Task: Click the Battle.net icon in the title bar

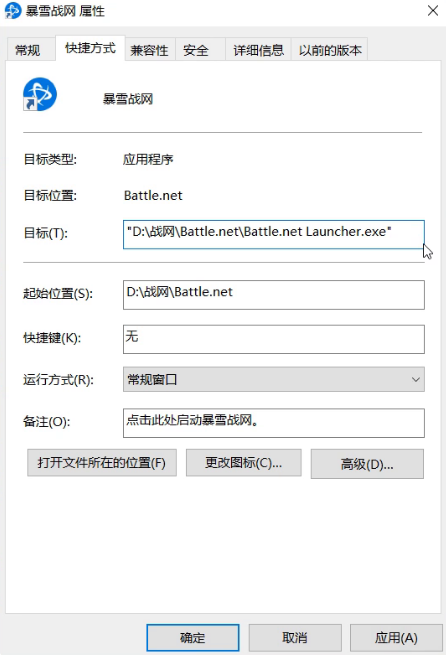Action: click(x=13, y=10)
